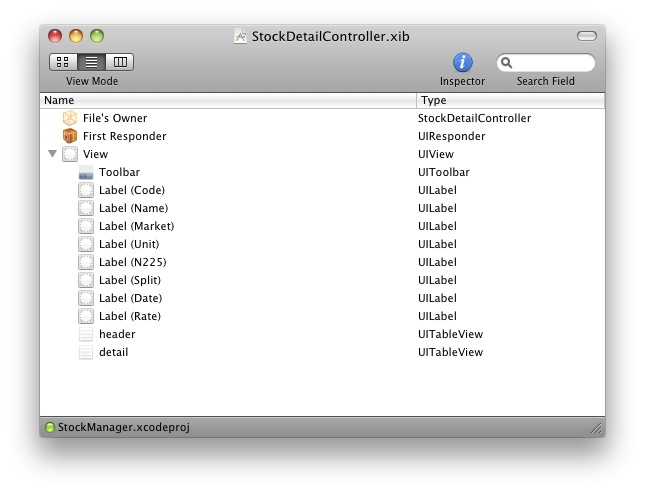This screenshot has width=645, height=492.
Task: Click the Label (Name) icon
Action: pyautogui.click(x=86, y=208)
